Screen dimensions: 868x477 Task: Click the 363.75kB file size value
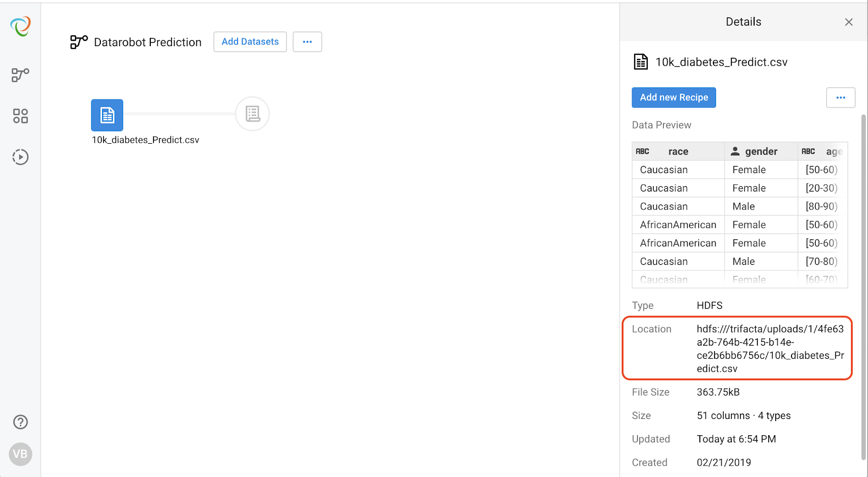718,392
